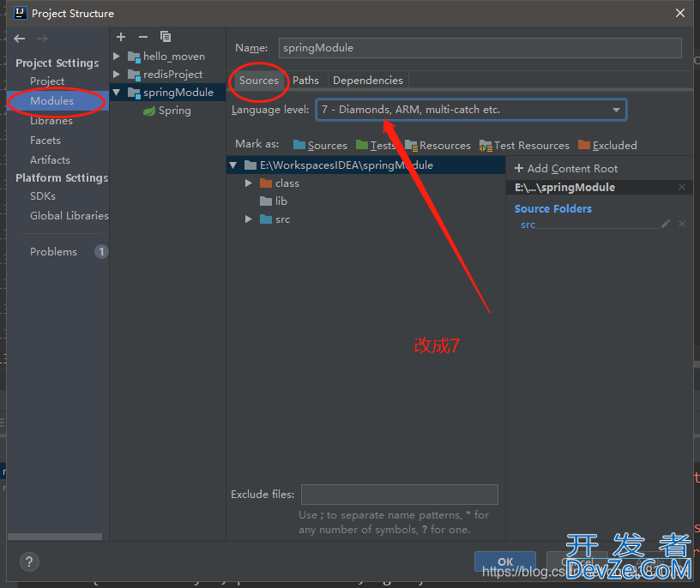Open Modules settings page

pyautogui.click(x=51, y=101)
